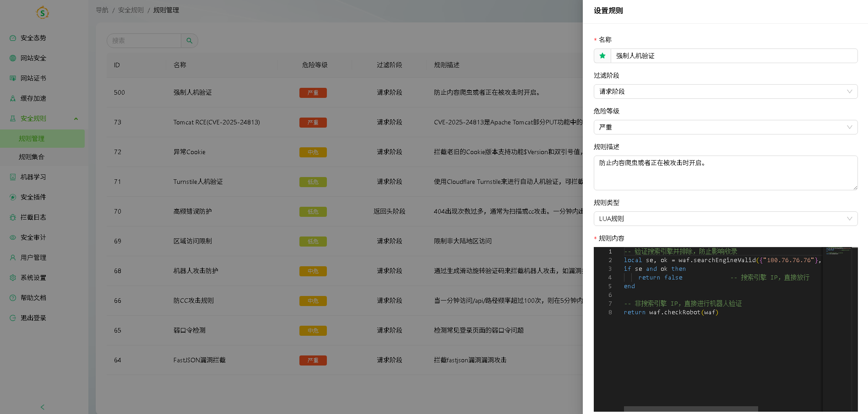Select 规则集合 in the sidebar submenu
This screenshot has width=868, height=414.
click(31, 157)
